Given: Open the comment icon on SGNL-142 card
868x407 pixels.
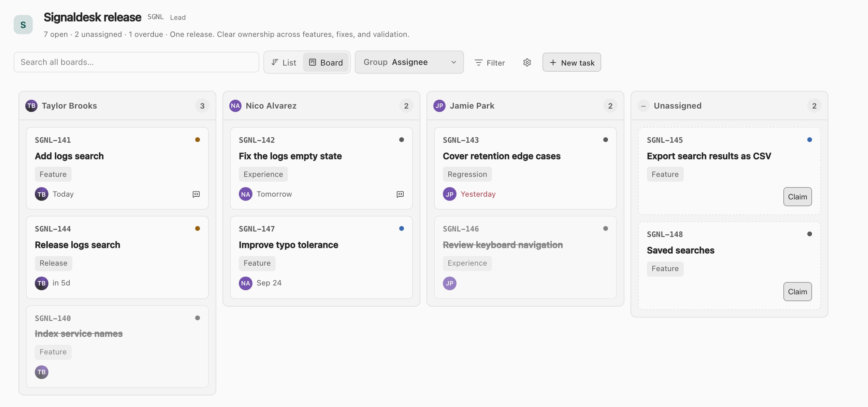Looking at the screenshot, I should [x=400, y=194].
